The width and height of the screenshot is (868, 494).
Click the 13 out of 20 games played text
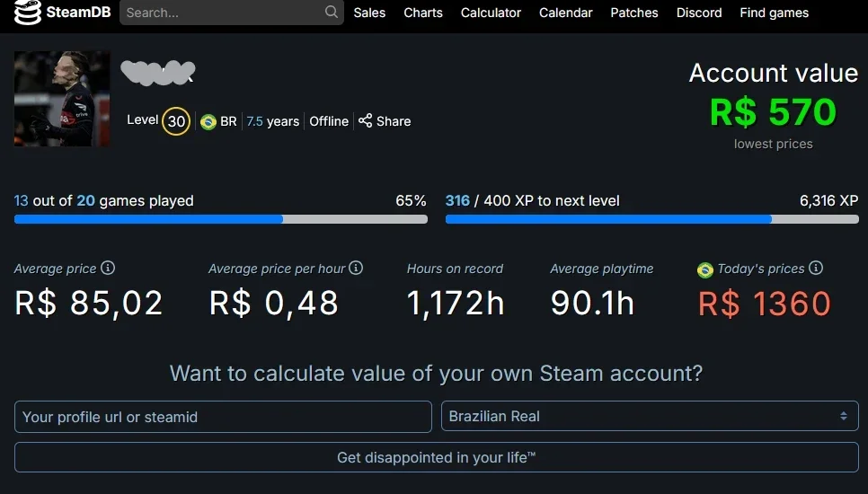click(103, 201)
